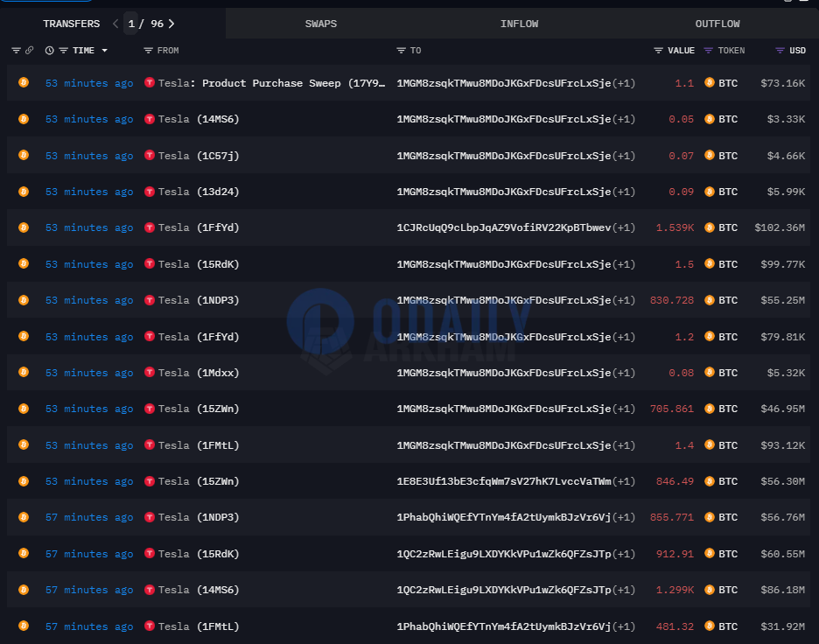Open recipient address 1E8E3Uf13bE3cfqWm7sV27hK7LvccVaTWm

pos(503,481)
